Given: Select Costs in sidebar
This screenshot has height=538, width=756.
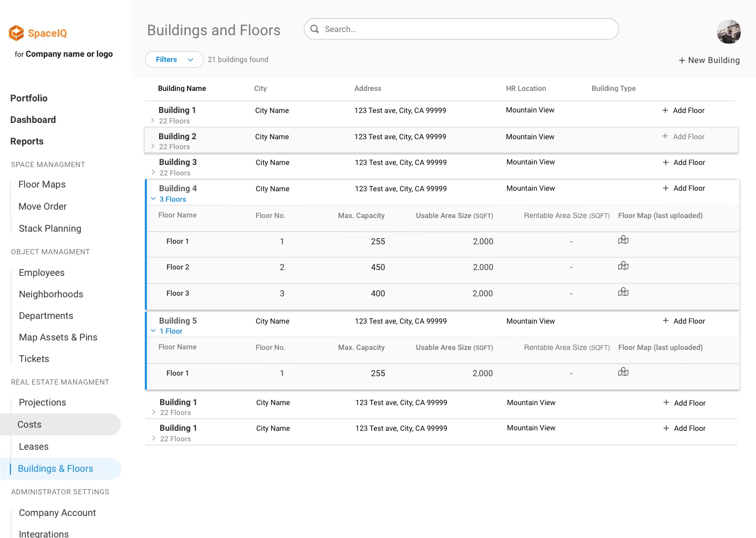Looking at the screenshot, I should (60, 425).
